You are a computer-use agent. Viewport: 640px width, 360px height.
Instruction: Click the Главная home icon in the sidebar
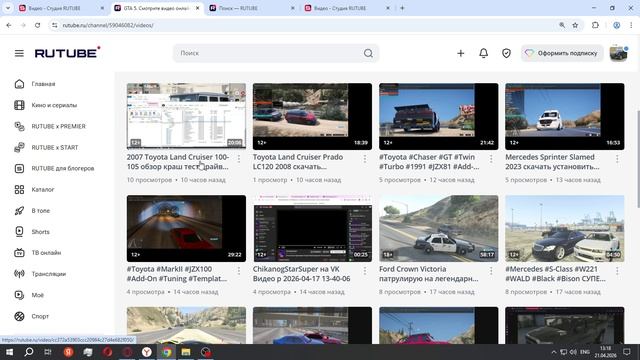point(19,84)
